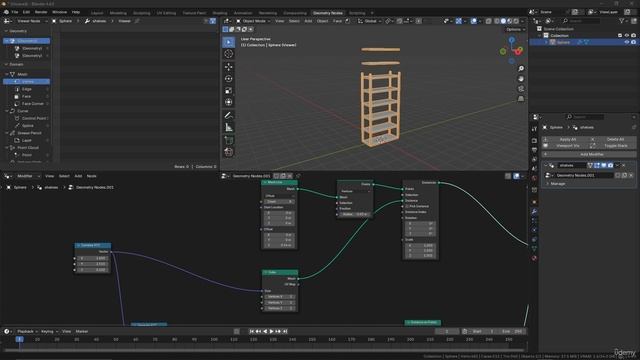This screenshot has width=640, height=360.
Task: Open the File menu
Action: tap(15, 12)
